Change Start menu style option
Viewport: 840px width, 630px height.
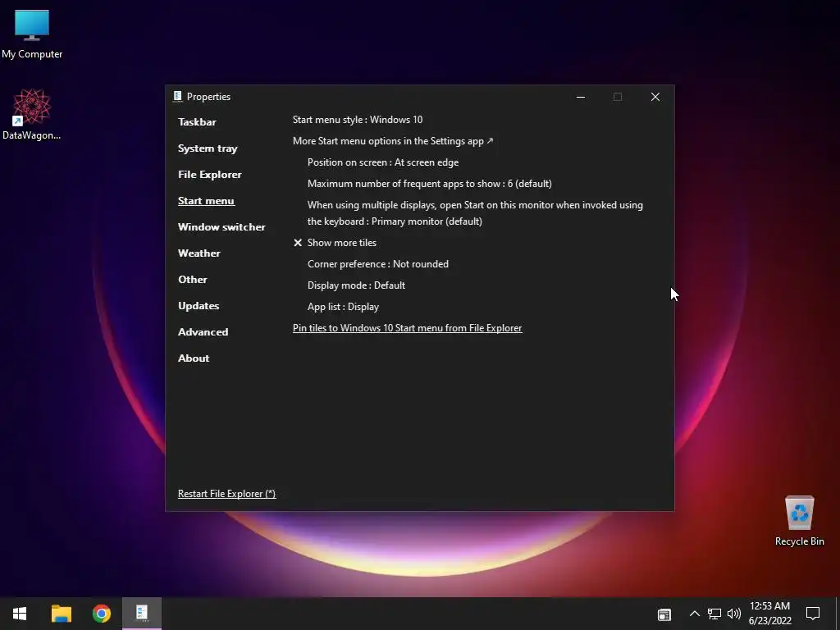[x=358, y=120]
